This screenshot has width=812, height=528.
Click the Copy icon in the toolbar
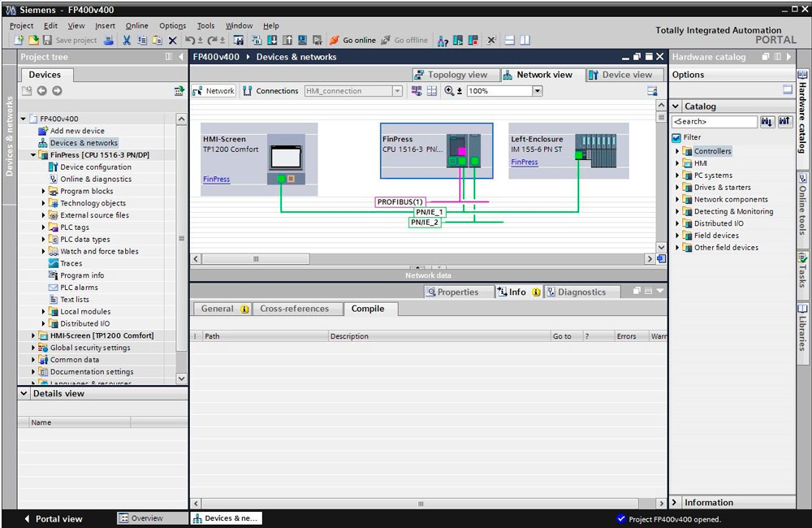(142, 40)
